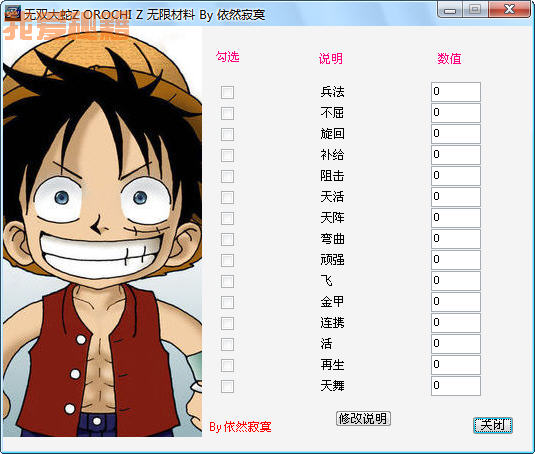Tick the 不屈 checkbox

(227, 113)
